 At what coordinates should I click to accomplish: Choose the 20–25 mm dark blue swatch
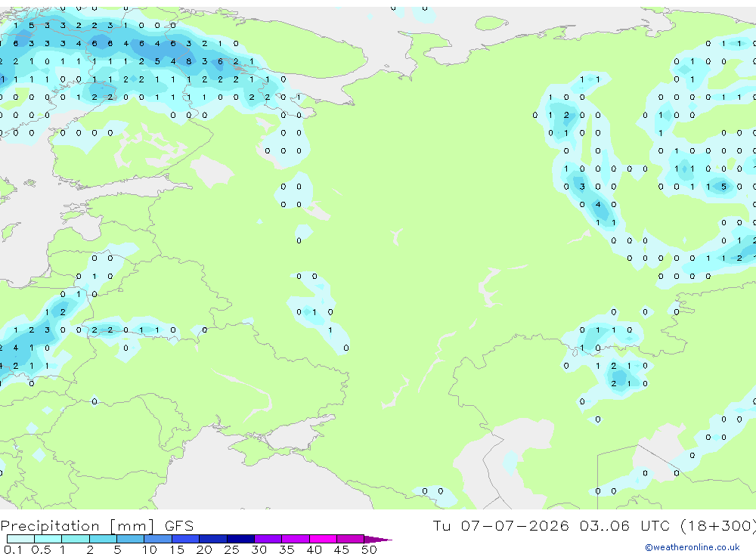(x=213, y=539)
